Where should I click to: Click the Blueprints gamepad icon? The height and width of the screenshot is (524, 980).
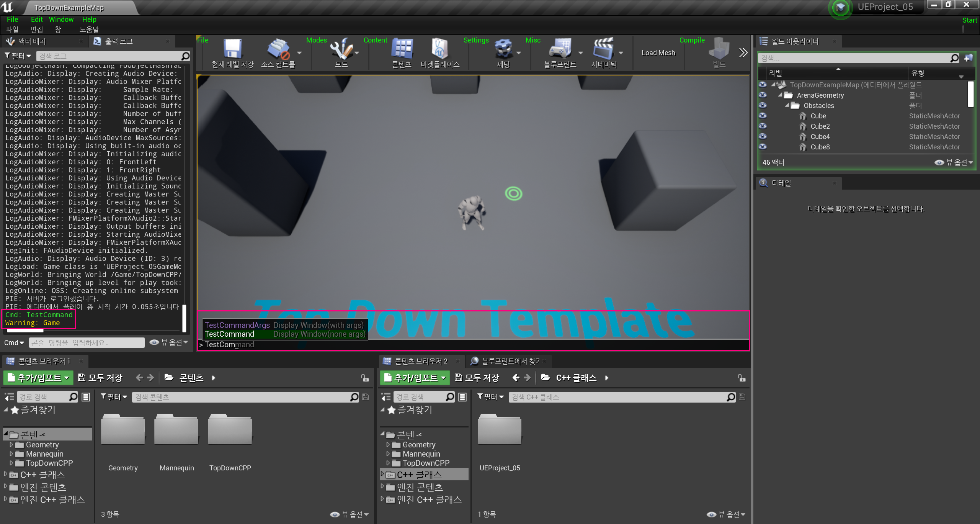pyautogui.click(x=560, y=49)
